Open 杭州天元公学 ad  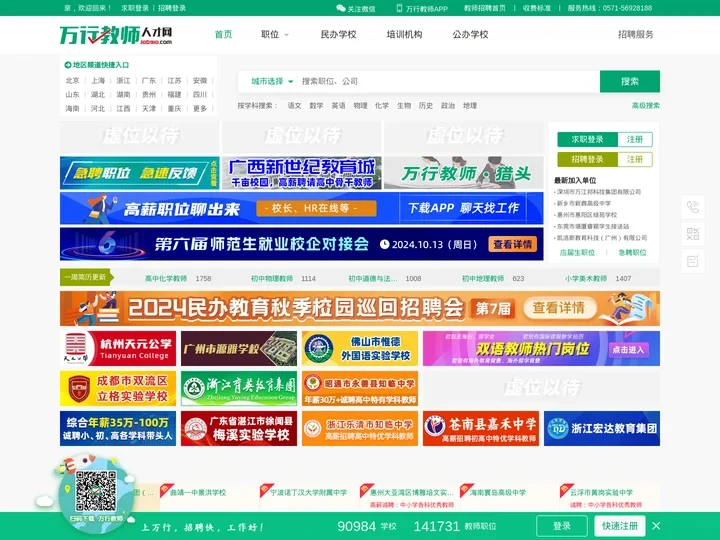(118, 349)
